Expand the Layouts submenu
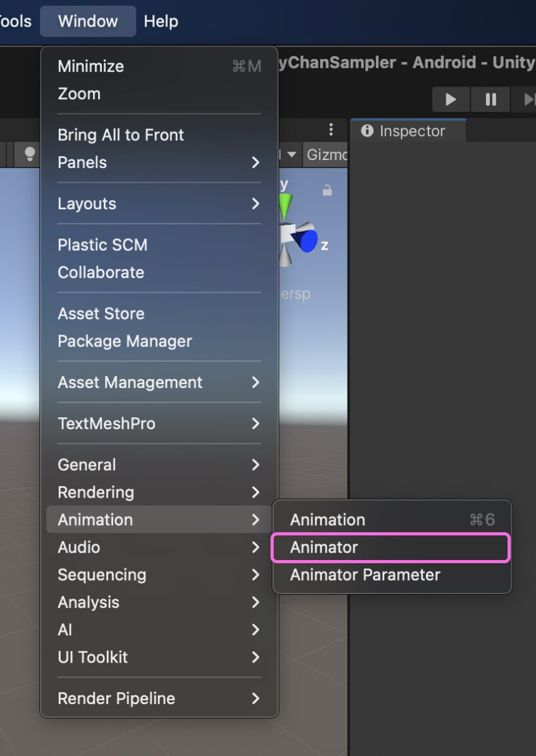The height and width of the screenshot is (756, 536). click(x=159, y=204)
